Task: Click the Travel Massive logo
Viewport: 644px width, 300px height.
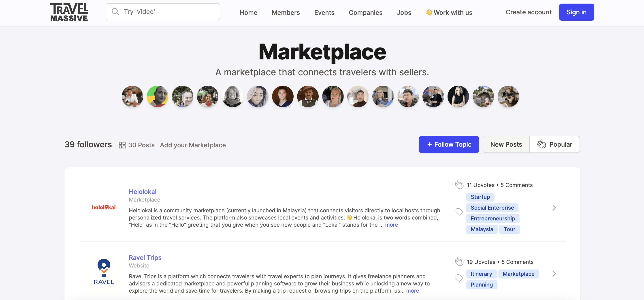Action: click(x=69, y=12)
